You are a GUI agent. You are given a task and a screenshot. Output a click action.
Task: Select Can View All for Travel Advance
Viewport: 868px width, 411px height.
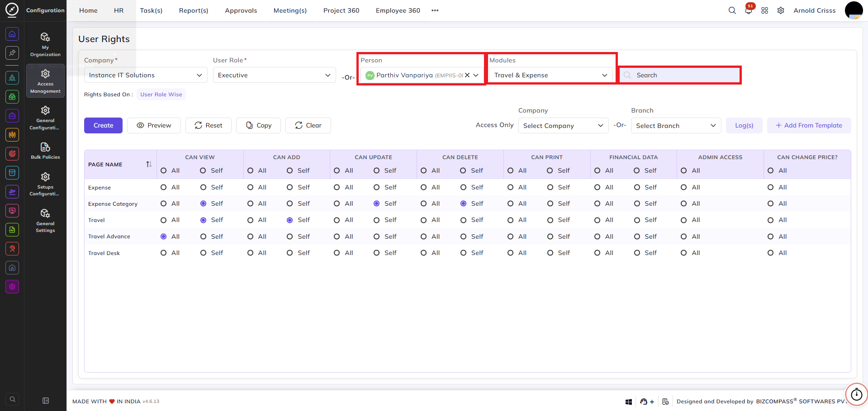164,236
